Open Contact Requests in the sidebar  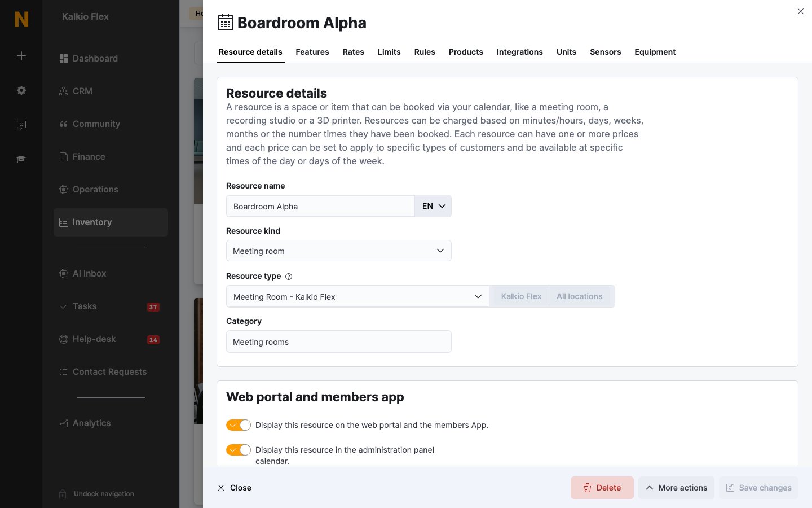(x=111, y=372)
